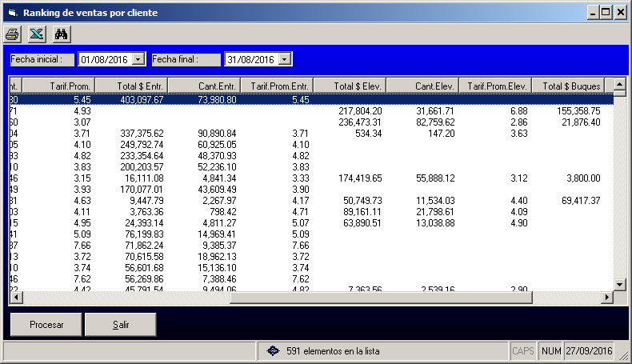632x364 pixels.
Task: Export the list with the Excel icon
Action: pos(37,34)
